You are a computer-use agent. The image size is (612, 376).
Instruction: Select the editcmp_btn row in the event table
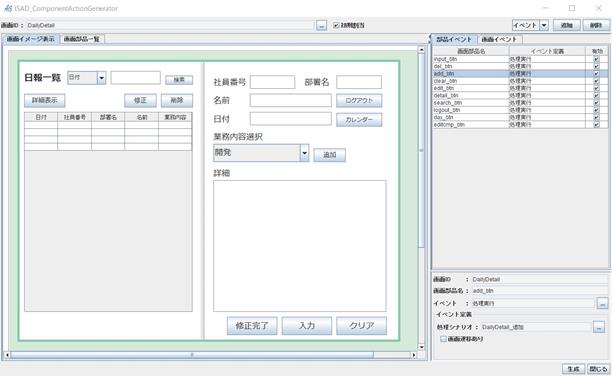click(x=520, y=125)
